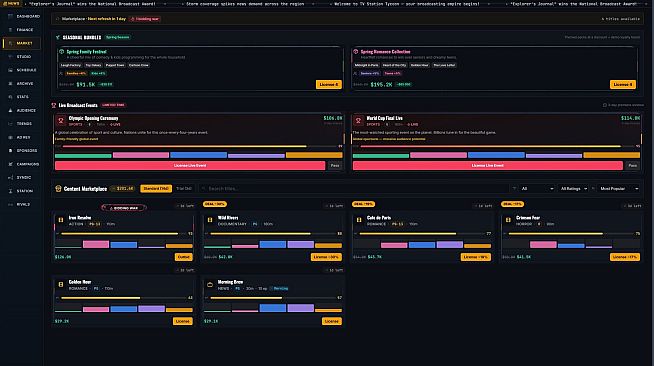This screenshot has width=654, height=366.
Task: Click Olympic Opening Ceremony quality progress bar
Action: coord(199,146)
